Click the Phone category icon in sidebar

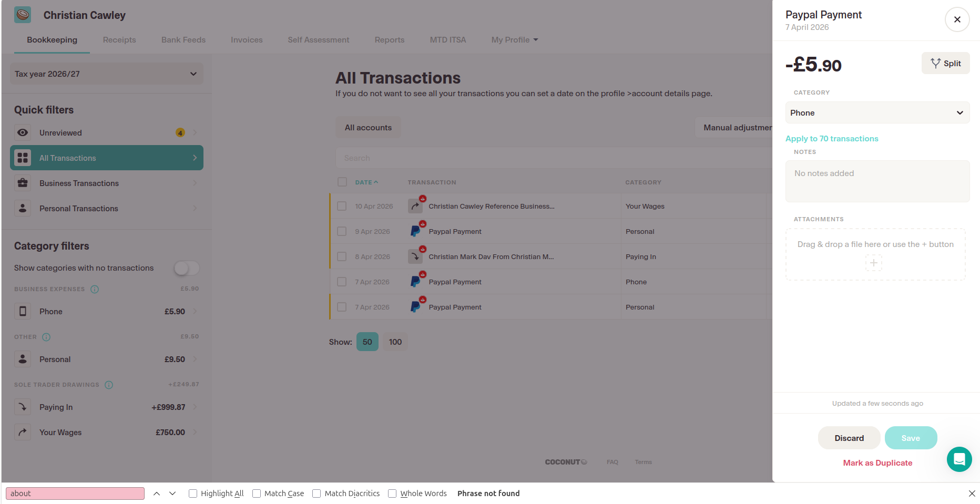pyautogui.click(x=23, y=311)
